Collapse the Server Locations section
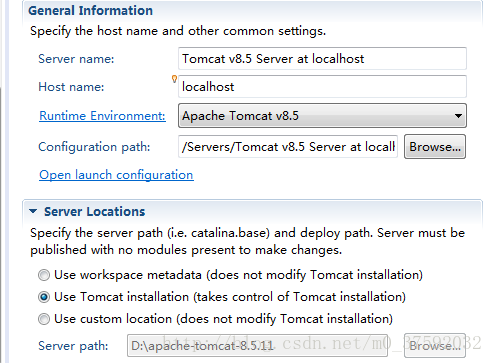 (33, 211)
